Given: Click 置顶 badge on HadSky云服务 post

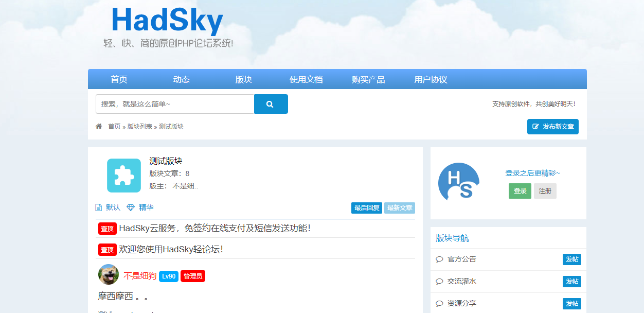Looking at the screenshot, I should 108,229.
